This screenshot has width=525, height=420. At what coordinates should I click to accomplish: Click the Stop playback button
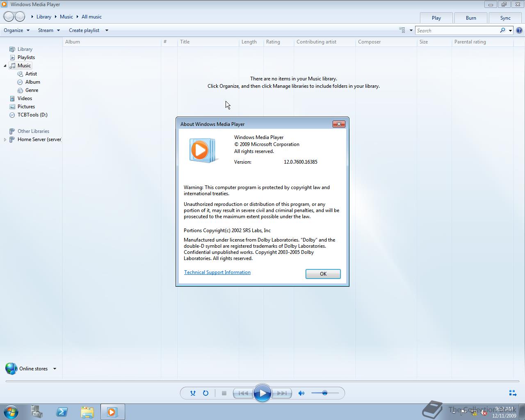pos(224,393)
